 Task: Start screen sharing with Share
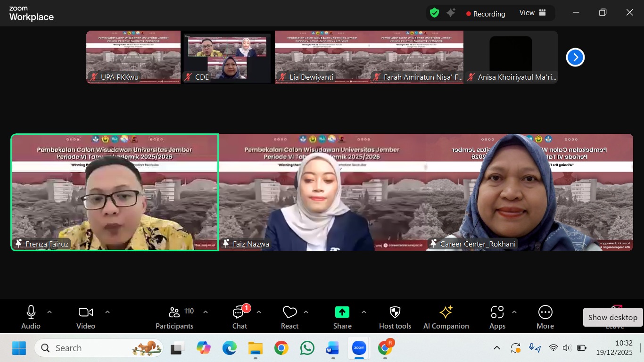point(342,317)
